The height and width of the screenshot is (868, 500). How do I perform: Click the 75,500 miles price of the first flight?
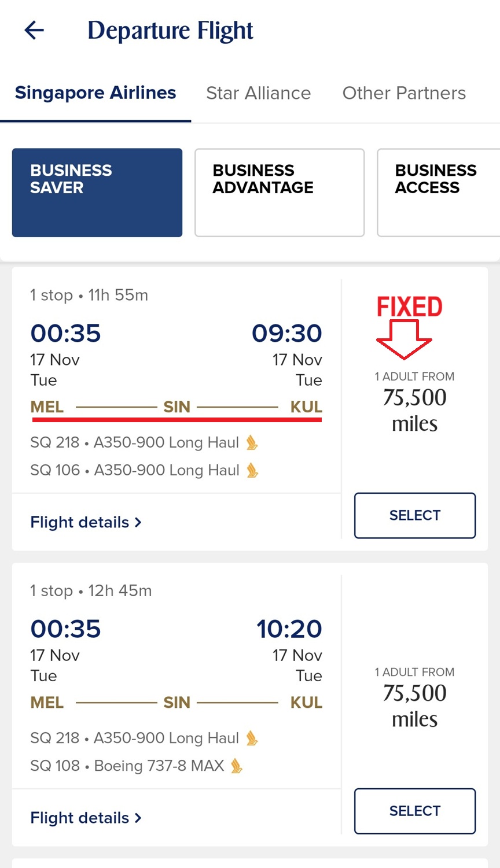click(414, 409)
